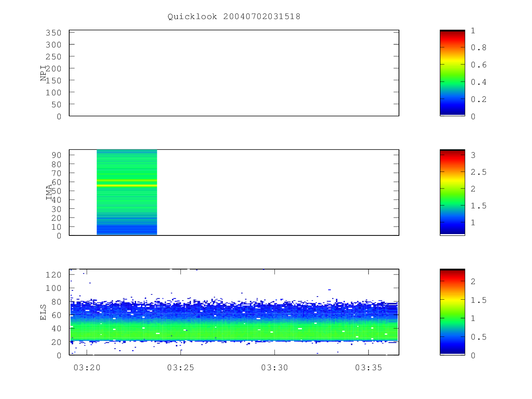Click the green IMA data block

click(127, 192)
